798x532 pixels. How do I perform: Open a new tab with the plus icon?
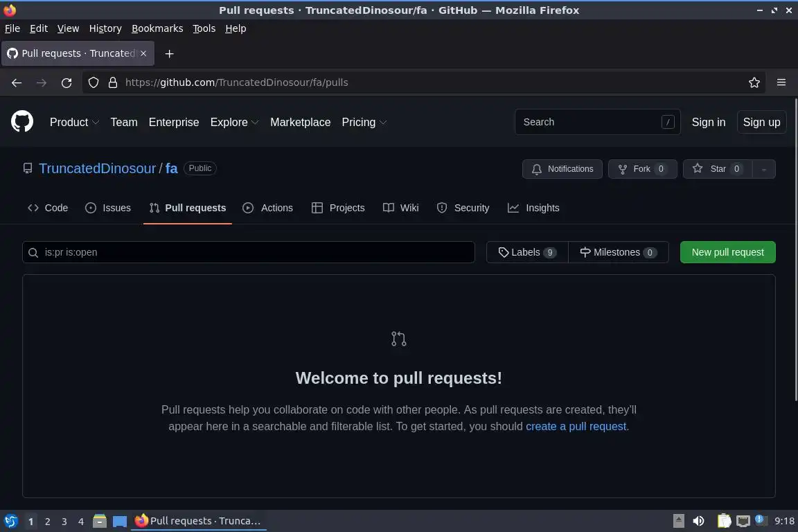[x=169, y=53]
